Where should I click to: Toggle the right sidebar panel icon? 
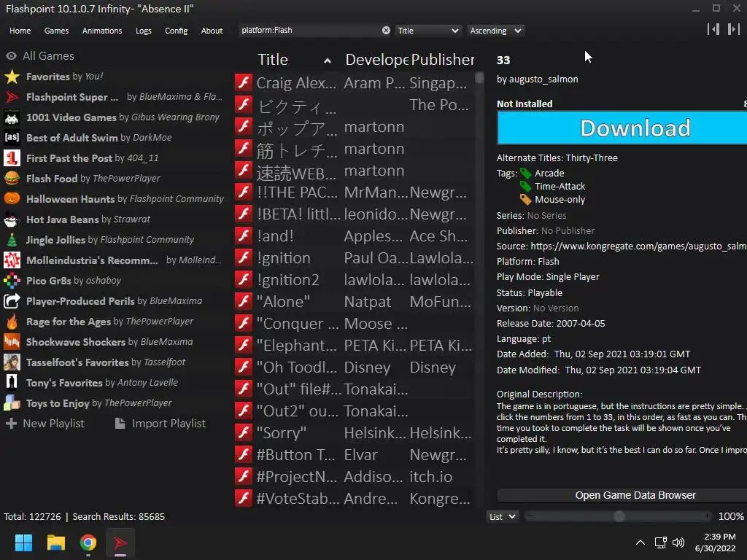pyautogui.click(x=734, y=29)
